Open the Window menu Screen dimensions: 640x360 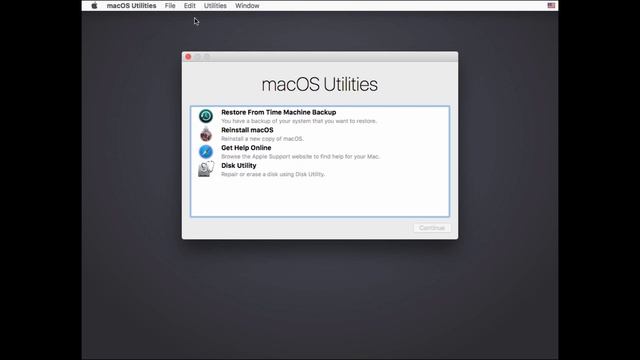coord(247,6)
